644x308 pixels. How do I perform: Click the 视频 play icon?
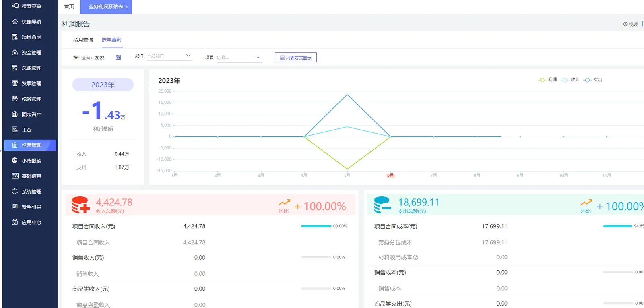coord(625,24)
